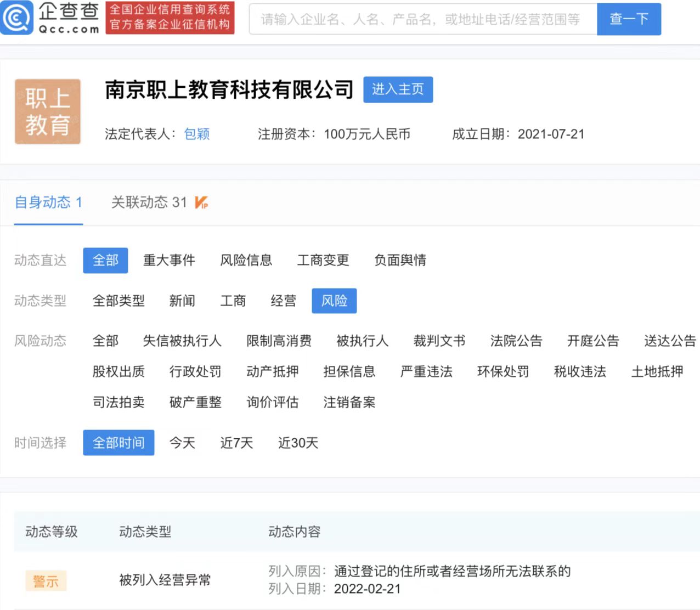Switch to the 自身动态 1 tab
The width and height of the screenshot is (700, 610).
coord(48,202)
